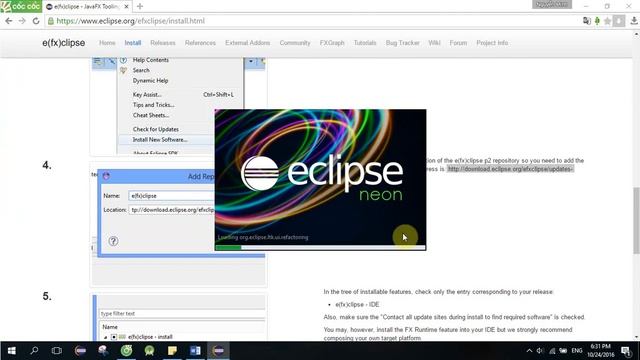Select the e(fx)clipse - JavaFX Tooling tab

tap(87, 7)
